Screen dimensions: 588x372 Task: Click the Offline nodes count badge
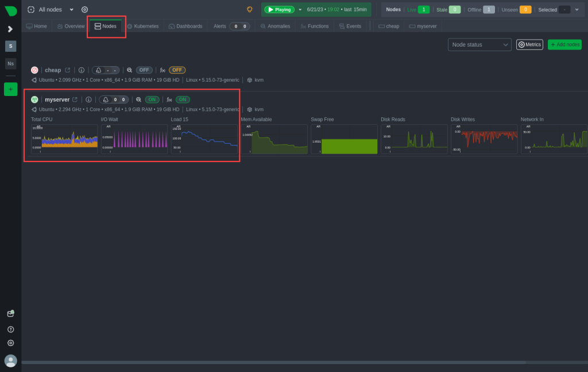(x=489, y=10)
